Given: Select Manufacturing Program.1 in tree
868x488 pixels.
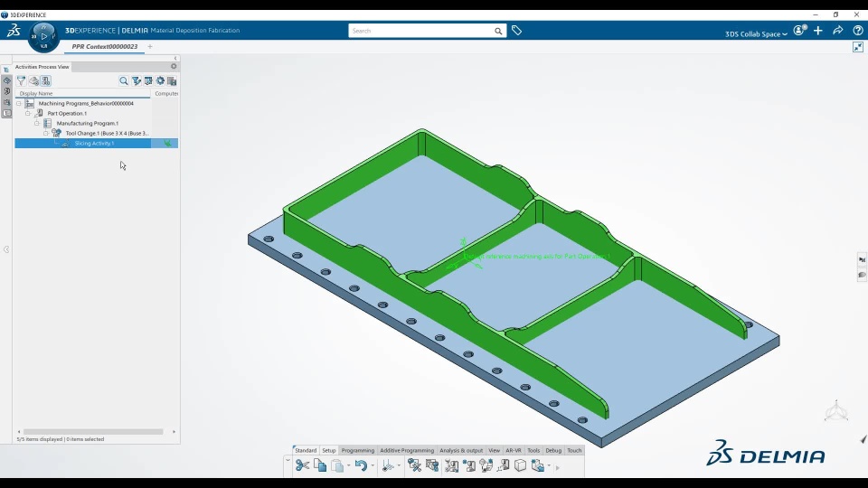Looking at the screenshot, I should pyautogui.click(x=88, y=124).
